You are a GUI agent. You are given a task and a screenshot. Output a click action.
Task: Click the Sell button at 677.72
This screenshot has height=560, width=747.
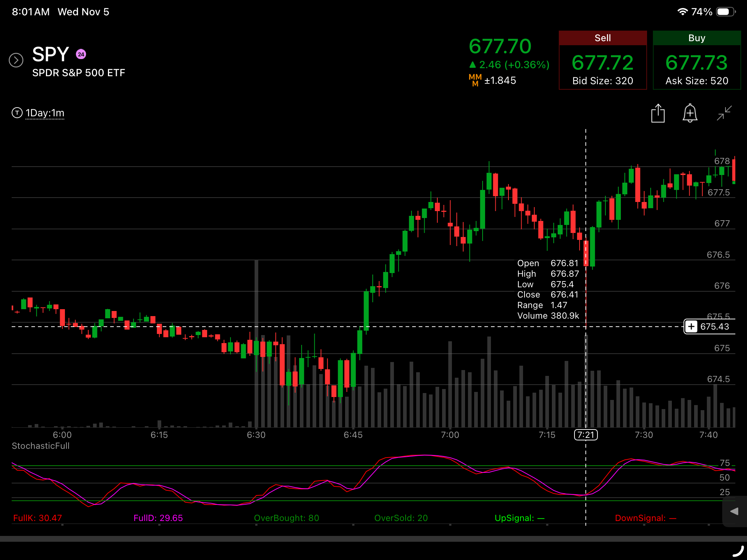tap(603, 60)
